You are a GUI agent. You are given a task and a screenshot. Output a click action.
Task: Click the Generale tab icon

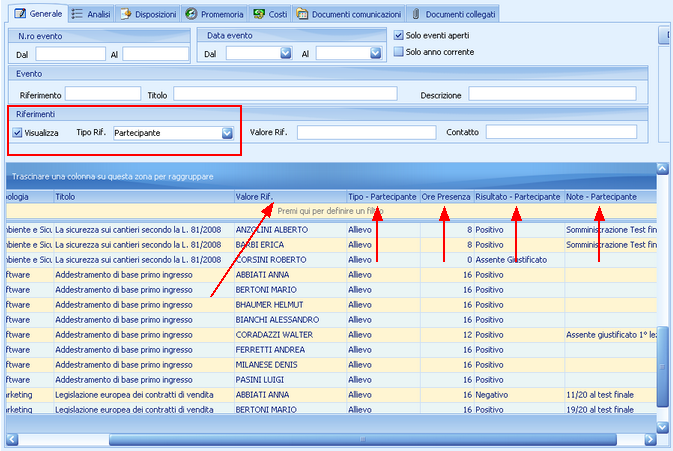coord(18,14)
